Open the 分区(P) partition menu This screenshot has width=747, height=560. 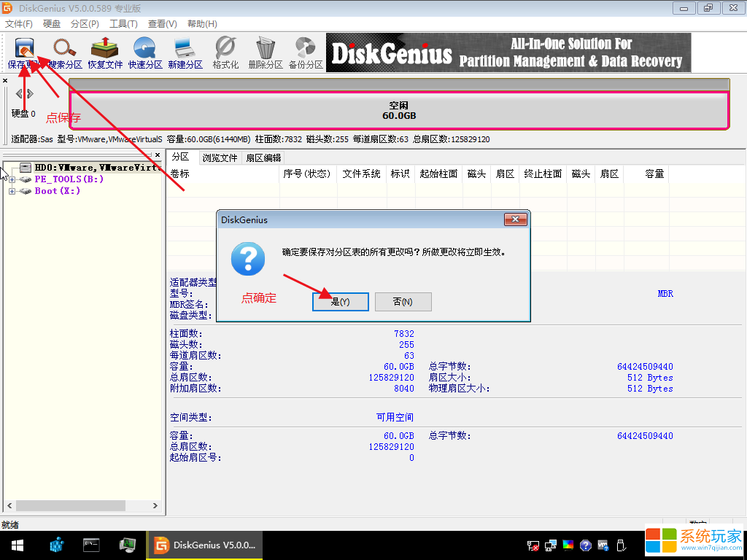point(85,24)
